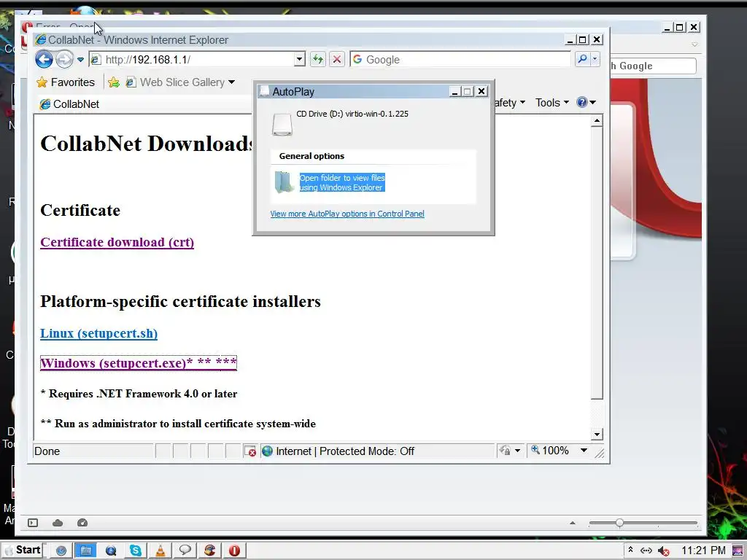Viewport: 747px width, 560px height.
Task: Click the IE Forward arrow button
Action: (64, 60)
